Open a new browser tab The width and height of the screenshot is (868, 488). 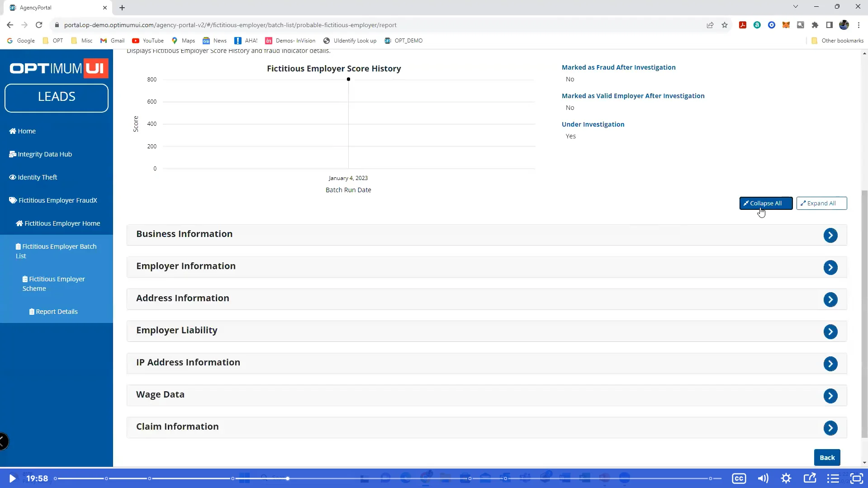122,8
